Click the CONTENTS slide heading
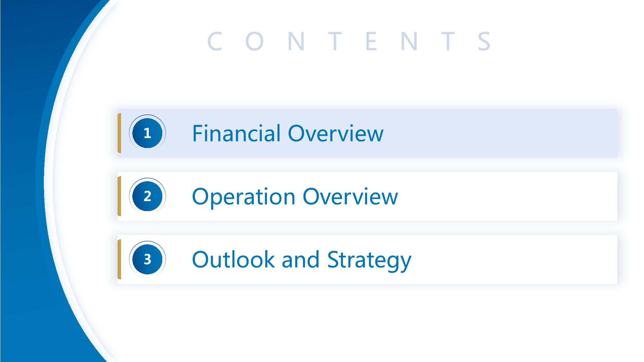This screenshot has width=644, height=362. [x=349, y=41]
